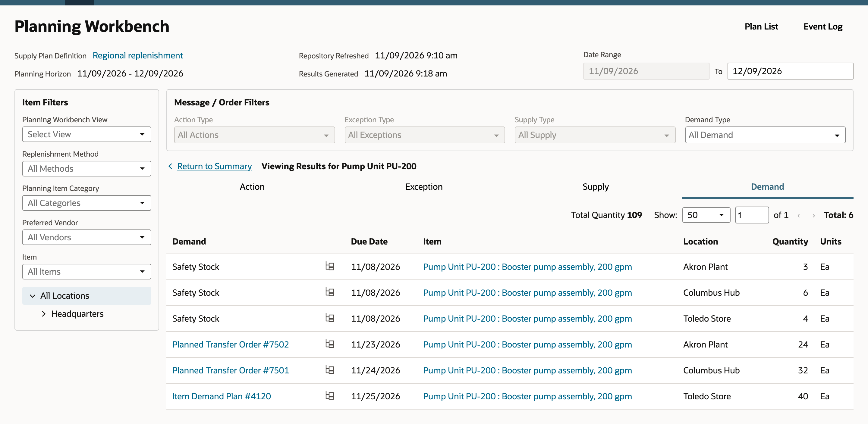Open the Item filter dropdown
The width and height of the screenshot is (868, 424).
tap(86, 272)
